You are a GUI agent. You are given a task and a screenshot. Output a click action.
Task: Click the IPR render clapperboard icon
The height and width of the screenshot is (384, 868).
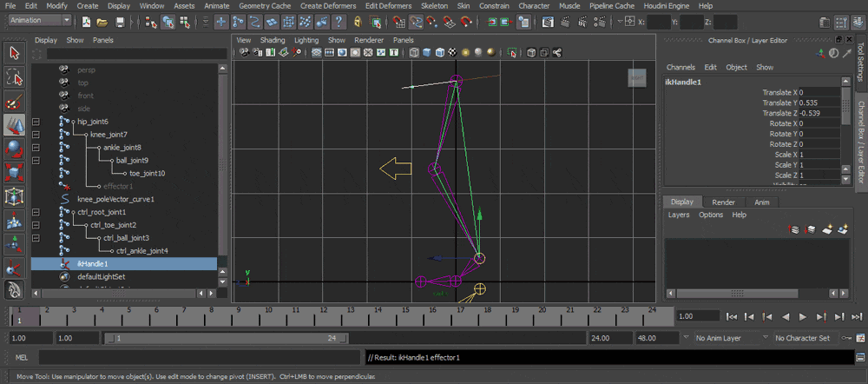pos(582,23)
